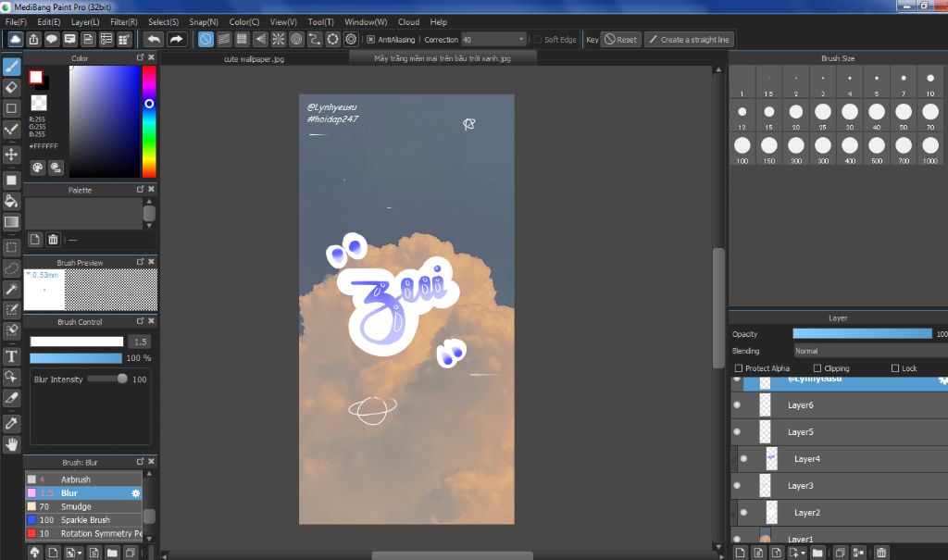
Task: Enable the vanishing point snap guide
Action: click(x=260, y=39)
